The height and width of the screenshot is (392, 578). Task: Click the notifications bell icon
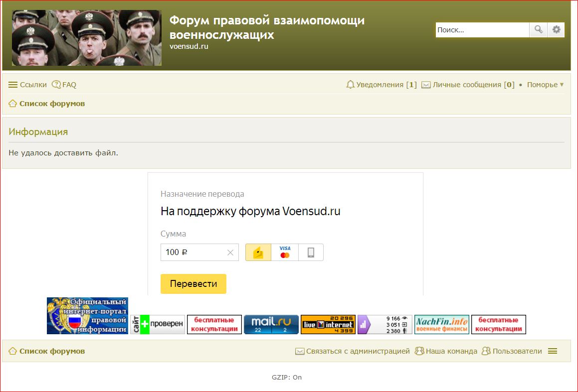351,85
